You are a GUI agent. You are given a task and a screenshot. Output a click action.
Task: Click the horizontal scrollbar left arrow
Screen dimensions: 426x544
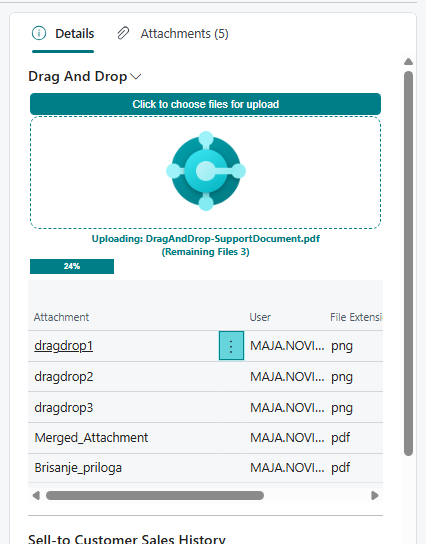click(36, 495)
